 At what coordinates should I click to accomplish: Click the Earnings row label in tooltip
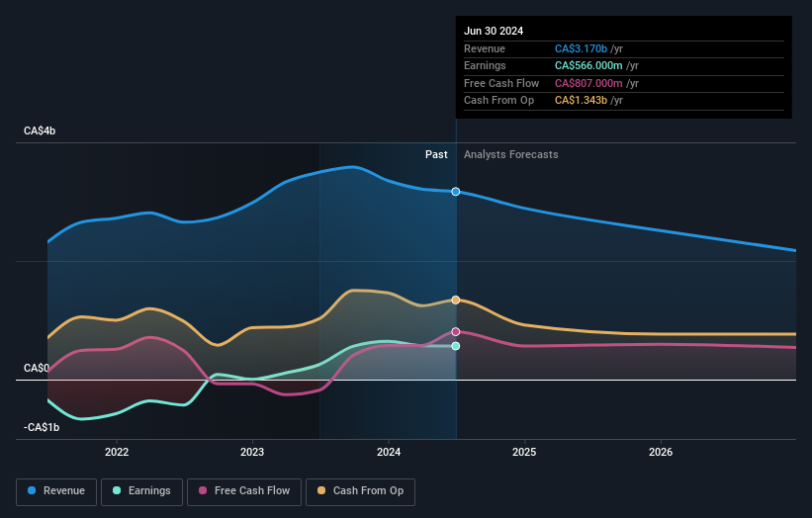[486, 65]
